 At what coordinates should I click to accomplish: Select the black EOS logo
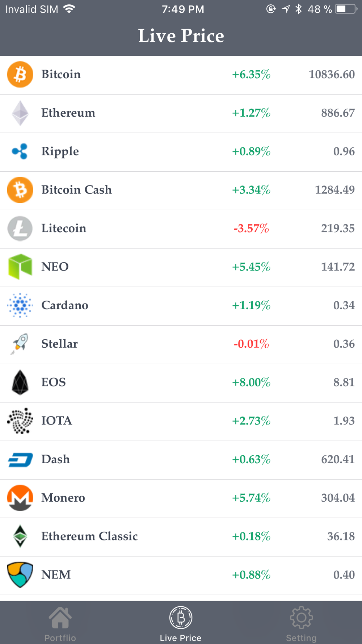tap(20, 382)
